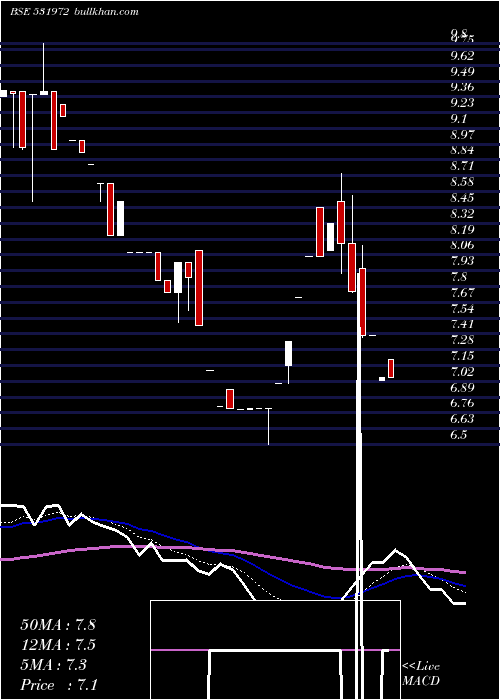Select the 7.54 price axis label
This screenshot has height=700, width=500.
tap(462, 308)
